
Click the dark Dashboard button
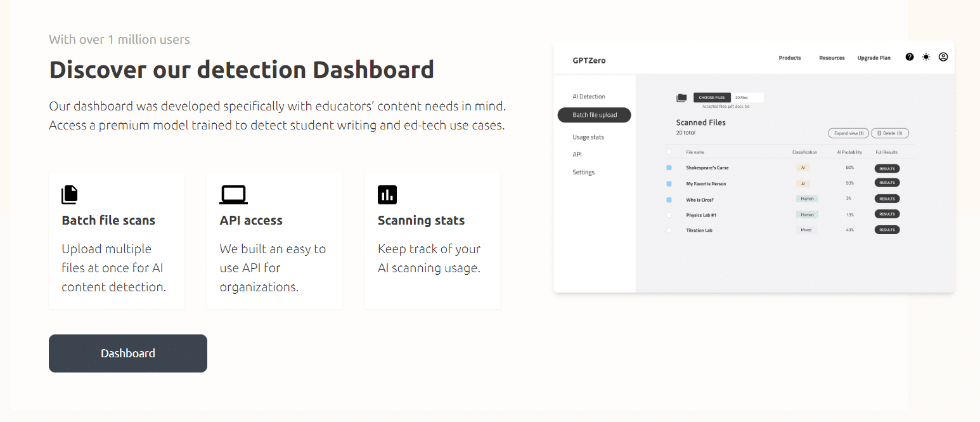[128, 353]
